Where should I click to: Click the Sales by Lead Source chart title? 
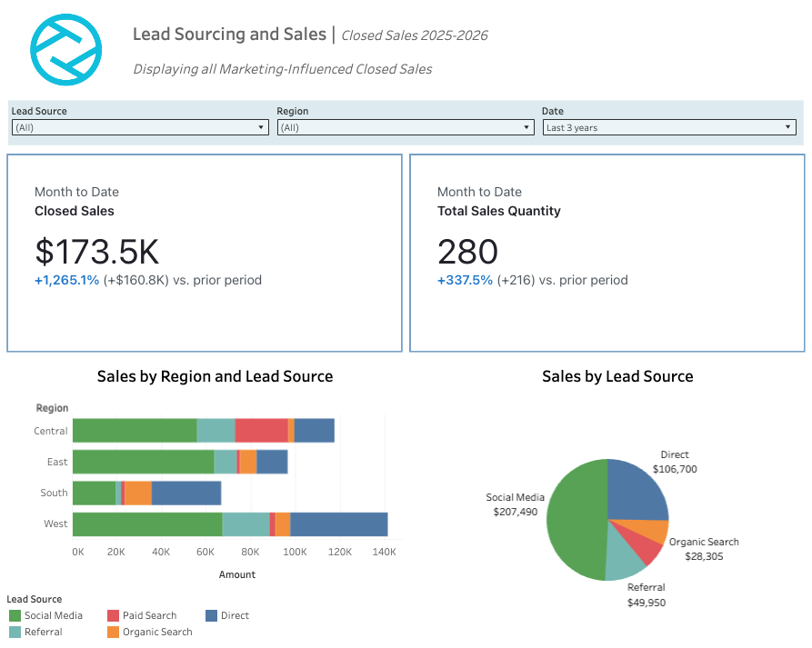617,376
